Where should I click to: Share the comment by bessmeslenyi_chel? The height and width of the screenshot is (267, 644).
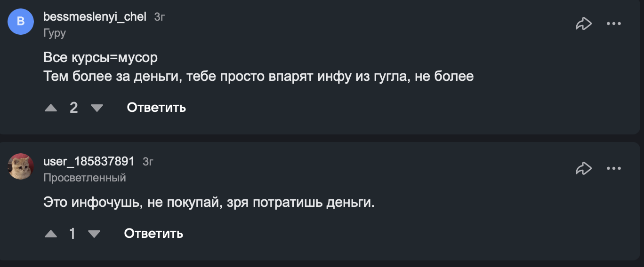click(x=583, y=24)
